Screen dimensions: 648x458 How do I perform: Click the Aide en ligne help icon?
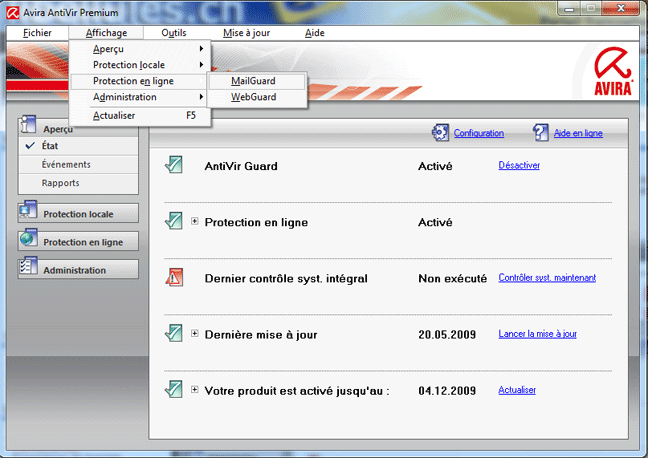click(x=541, y=133)
